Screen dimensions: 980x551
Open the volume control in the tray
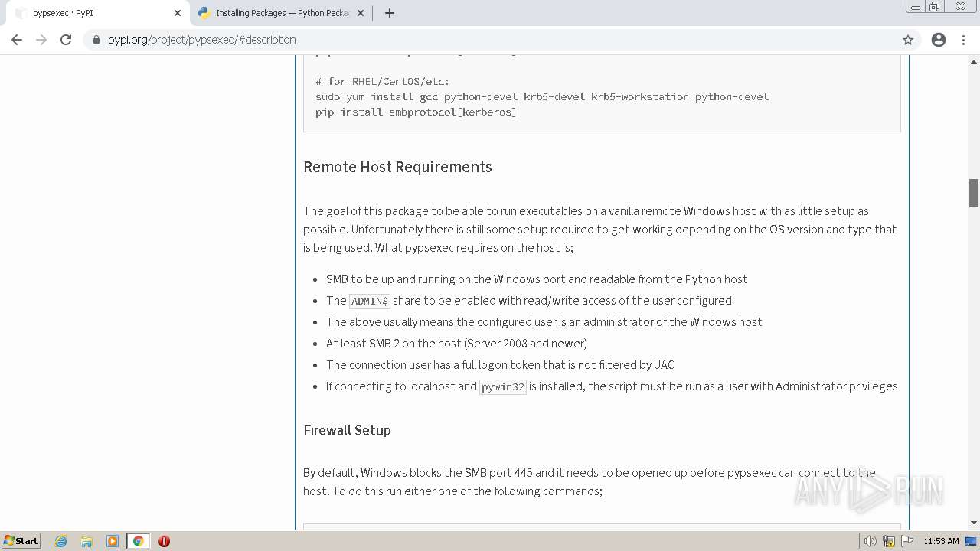click(x=870, y=541)
